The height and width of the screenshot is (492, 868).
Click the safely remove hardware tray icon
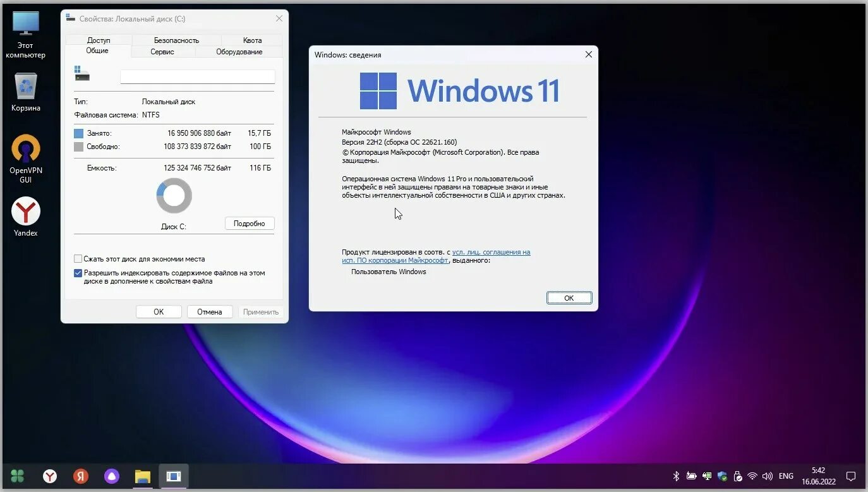[x=737, y=476]
